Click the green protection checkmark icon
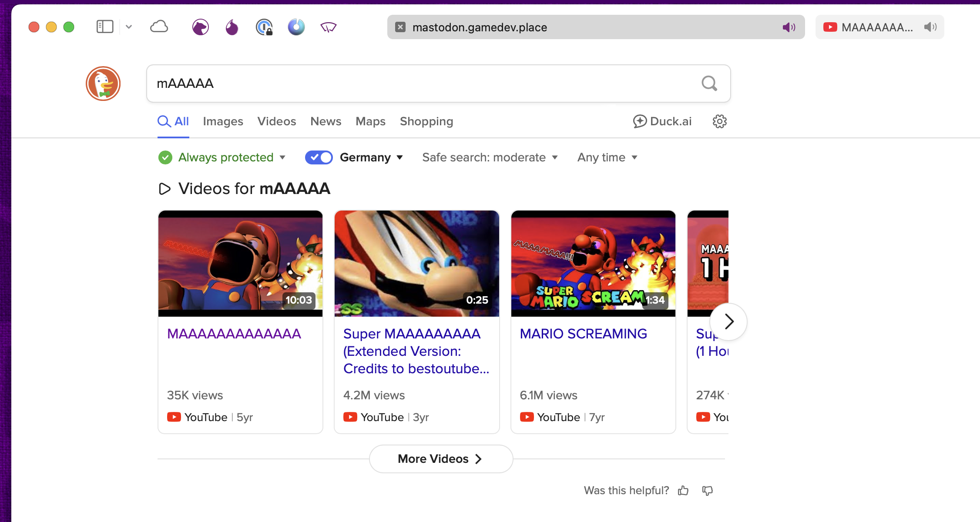 coord(165,157)
